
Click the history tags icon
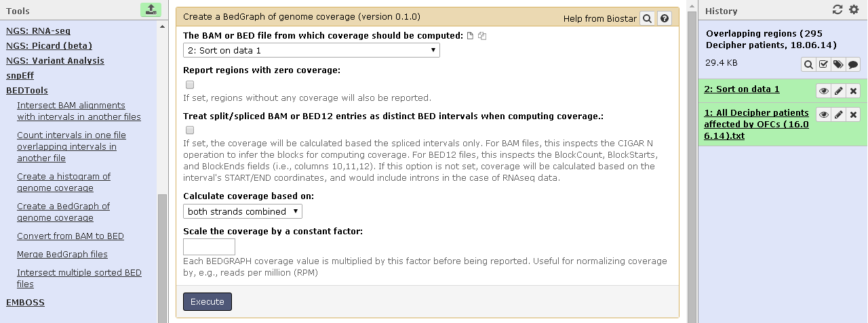pyautogui.click(x=838, y=64)
